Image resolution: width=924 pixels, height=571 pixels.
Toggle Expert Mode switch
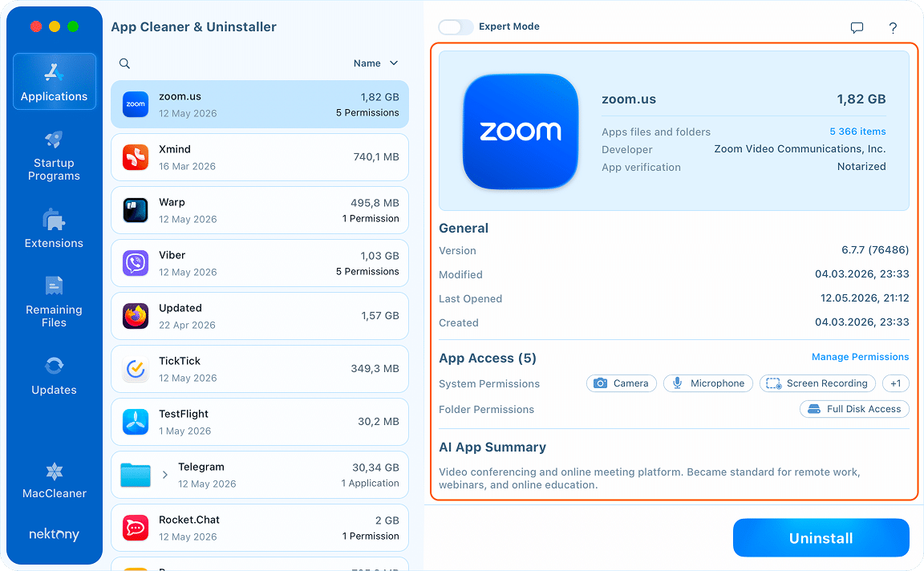456,26
